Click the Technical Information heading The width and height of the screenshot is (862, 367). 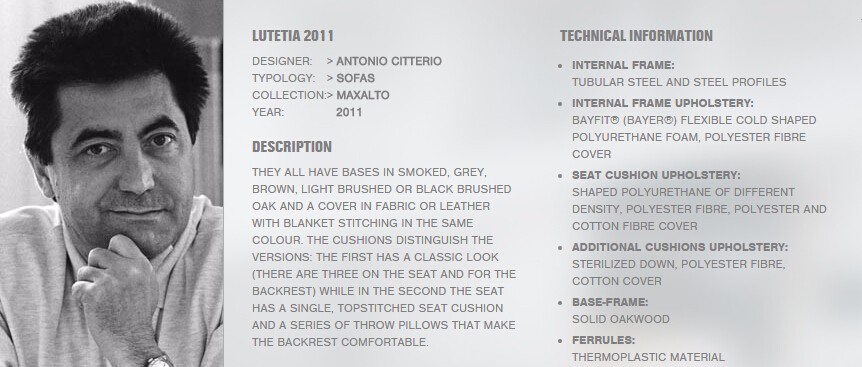(x=636, y=36)
